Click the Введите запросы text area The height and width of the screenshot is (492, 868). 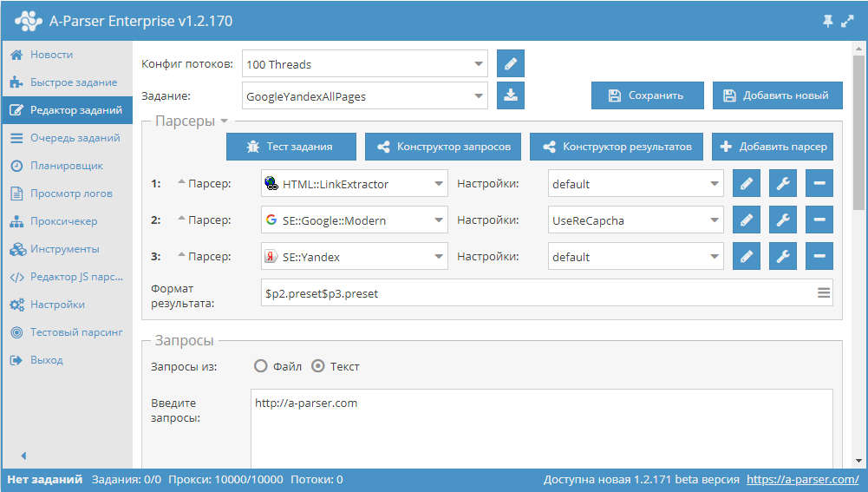pos(542,429)
